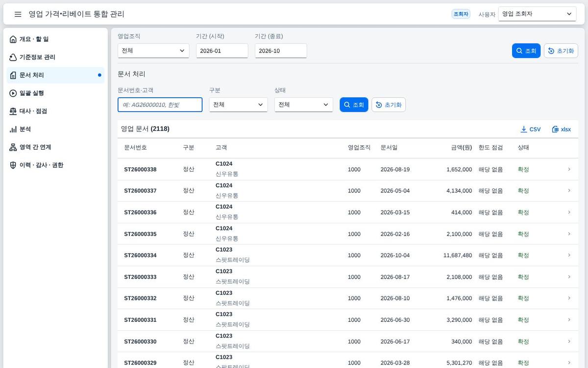The height and width of the screenshot is (368, 588).
Task: Click the document icon beside 문서 처리
Action: (x=13, y=75)
